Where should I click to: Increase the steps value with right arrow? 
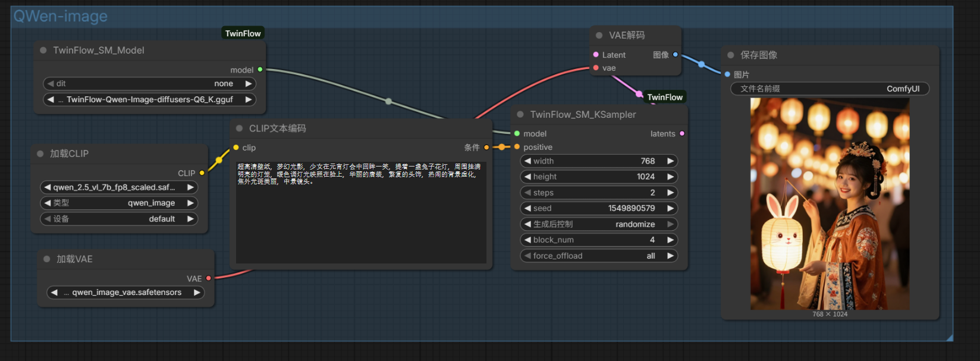point(671,193)
